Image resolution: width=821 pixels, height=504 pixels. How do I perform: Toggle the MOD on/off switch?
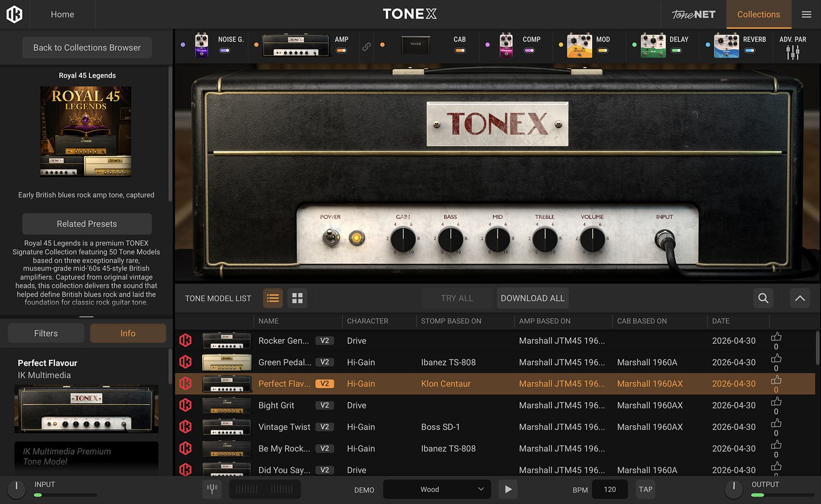pos(603,50)
